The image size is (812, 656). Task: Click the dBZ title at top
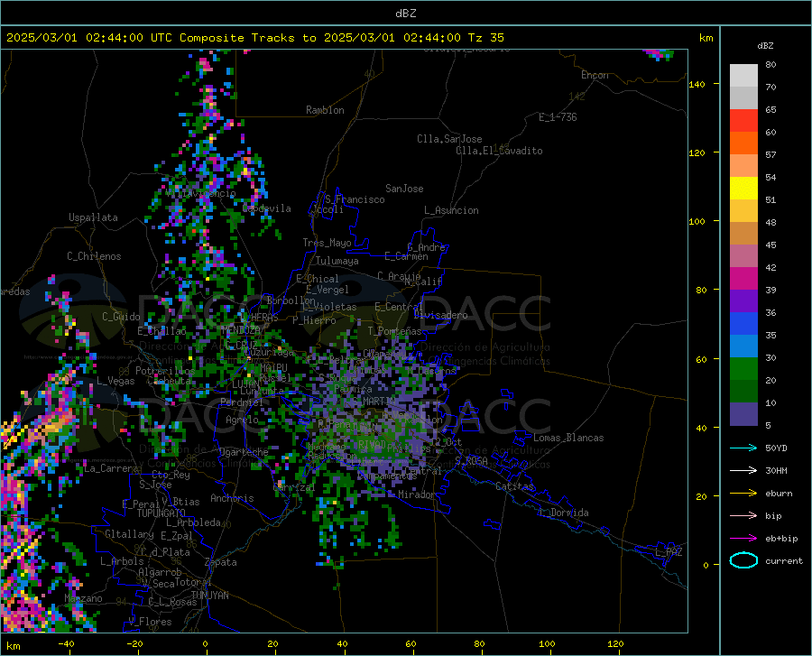click(405, 14)
